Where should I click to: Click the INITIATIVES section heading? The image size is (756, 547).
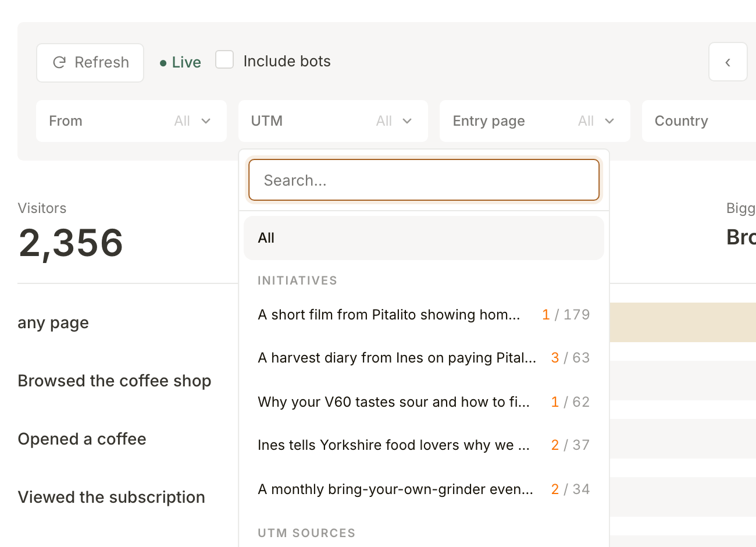pos(297,280)
